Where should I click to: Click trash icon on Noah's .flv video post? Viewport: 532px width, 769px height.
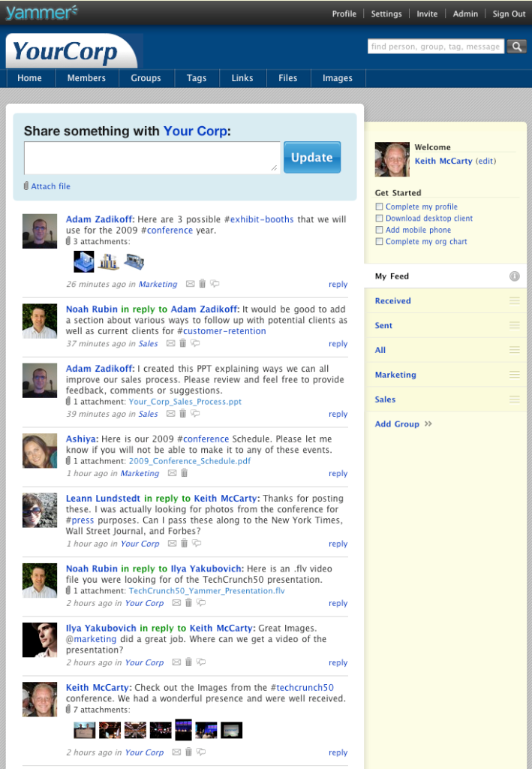point(188,603)
